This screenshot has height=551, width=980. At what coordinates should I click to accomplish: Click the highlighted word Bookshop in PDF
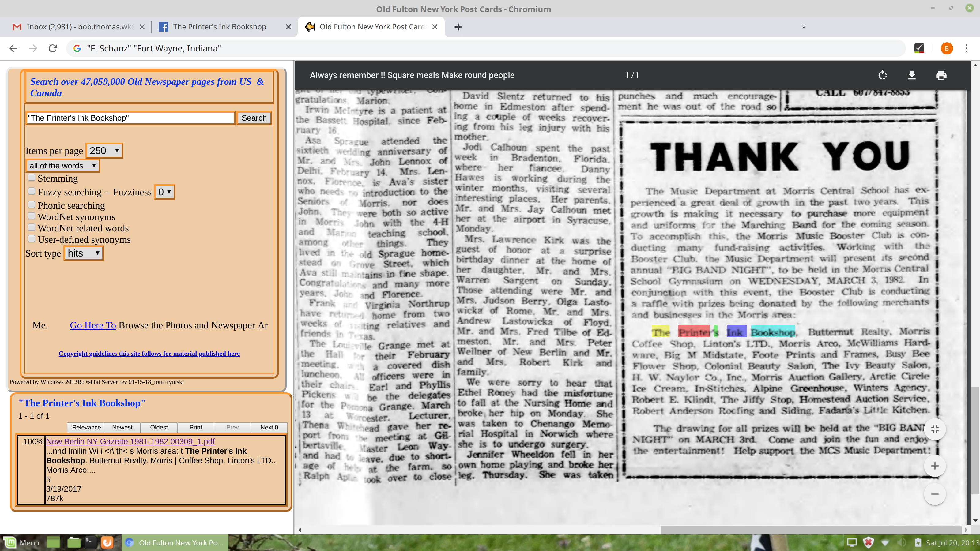773,332
